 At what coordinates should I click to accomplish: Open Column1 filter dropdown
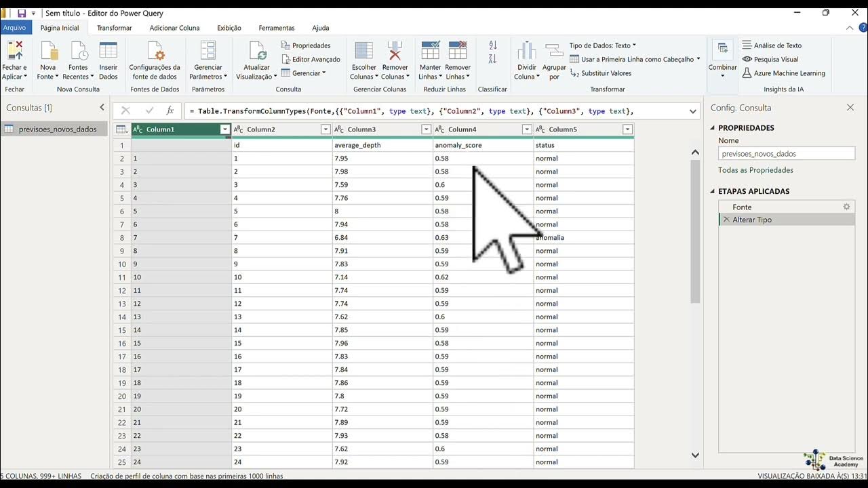[224, 129]
